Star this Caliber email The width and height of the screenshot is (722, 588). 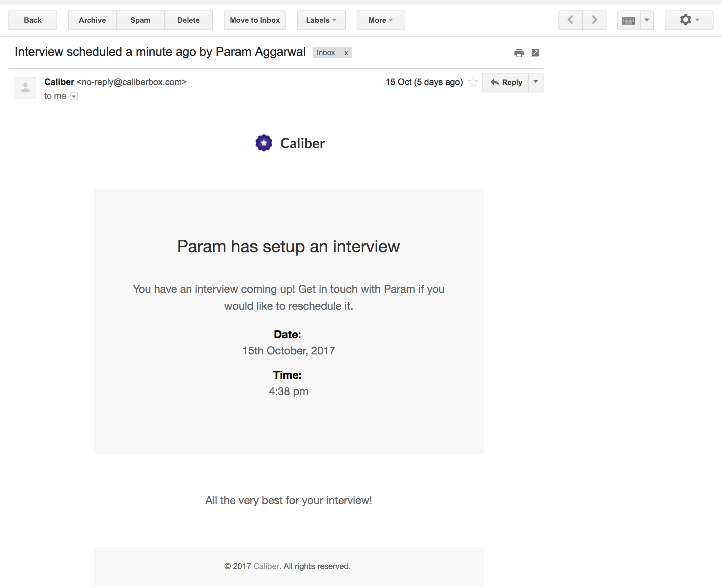click(x=473, y=82)
